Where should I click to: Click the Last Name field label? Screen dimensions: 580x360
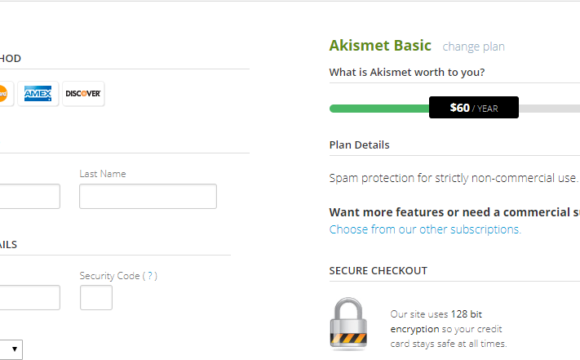click(x=103, y=174)
